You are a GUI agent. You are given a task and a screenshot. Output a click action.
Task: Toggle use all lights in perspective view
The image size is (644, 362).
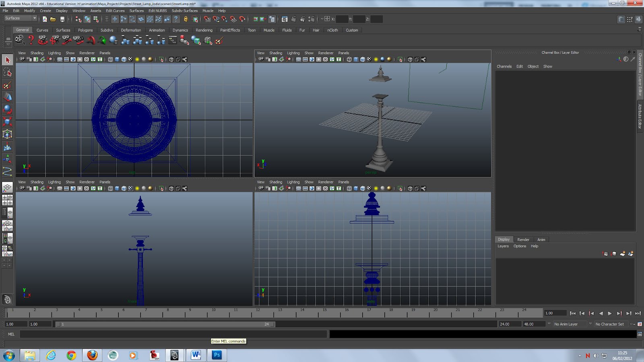(x=382, y=59)
